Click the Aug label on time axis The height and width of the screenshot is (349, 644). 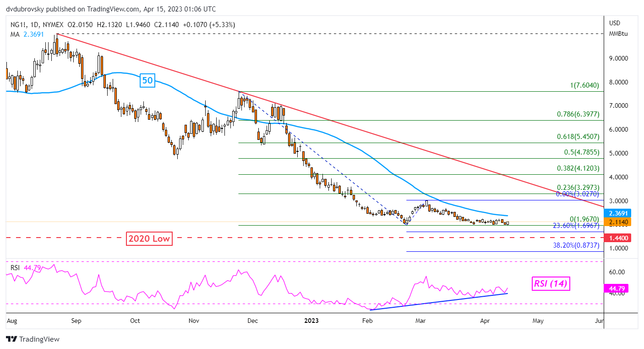pos(13,321)
